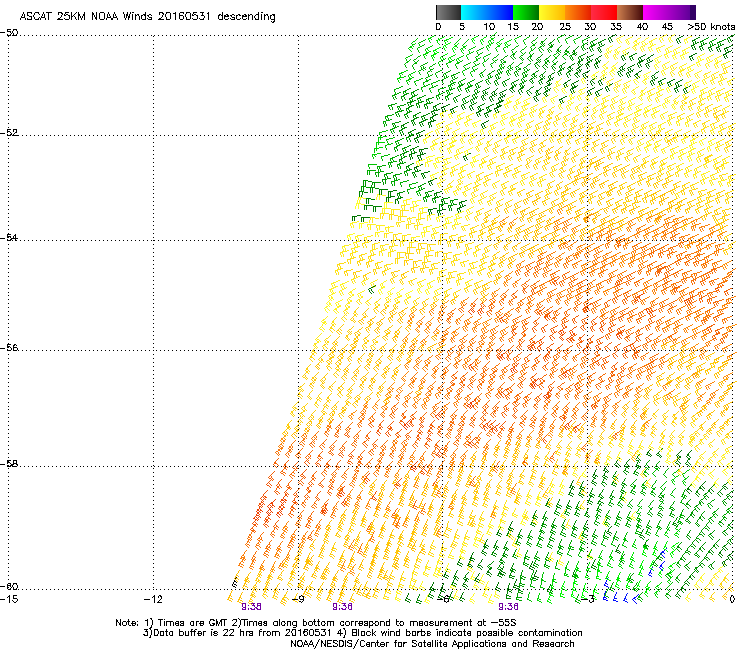Click the 9:38 time label between -6 and -3

(x=508, y=607)
